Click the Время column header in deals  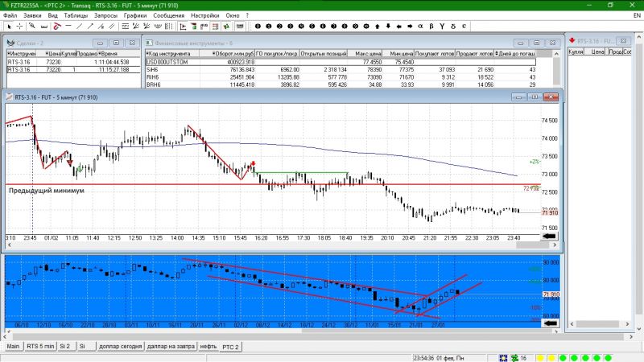point(119,54)
